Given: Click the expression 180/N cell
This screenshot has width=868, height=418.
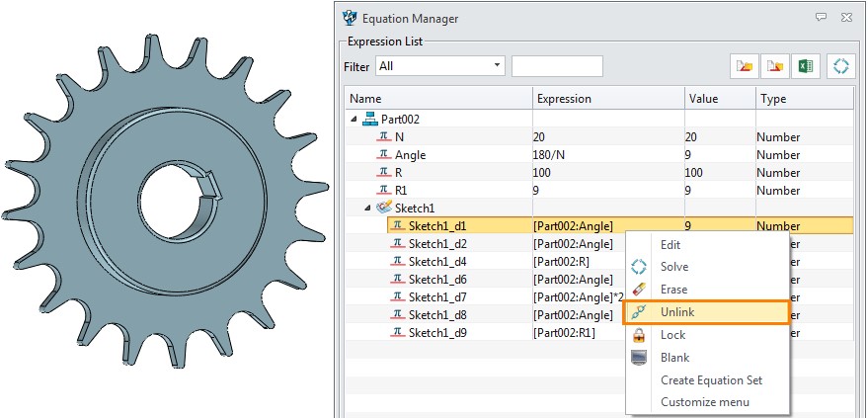Looking at the screenshot, I should click(x=608, y=155).
